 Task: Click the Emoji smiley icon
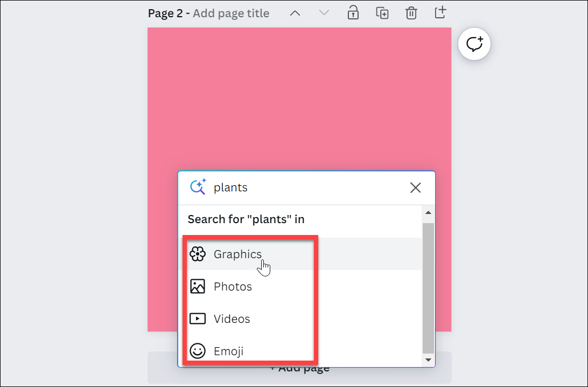[197, 351]
